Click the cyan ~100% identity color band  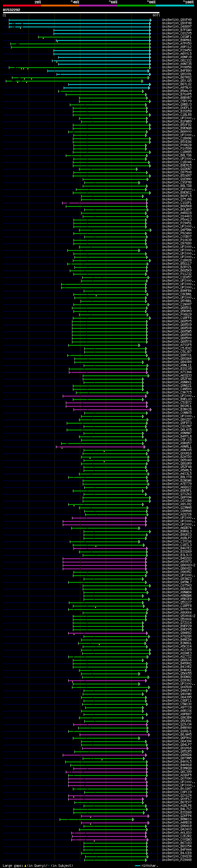click(x=175, y=6)
